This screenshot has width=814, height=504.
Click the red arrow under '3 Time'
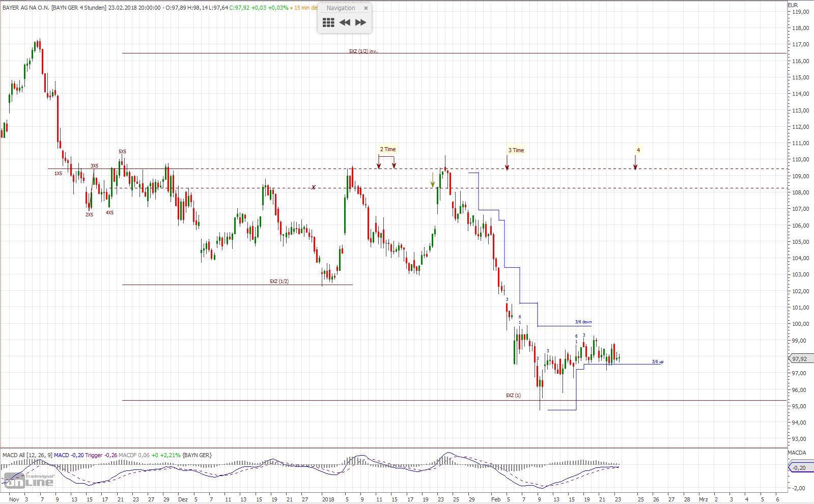(x=507, y=163)
